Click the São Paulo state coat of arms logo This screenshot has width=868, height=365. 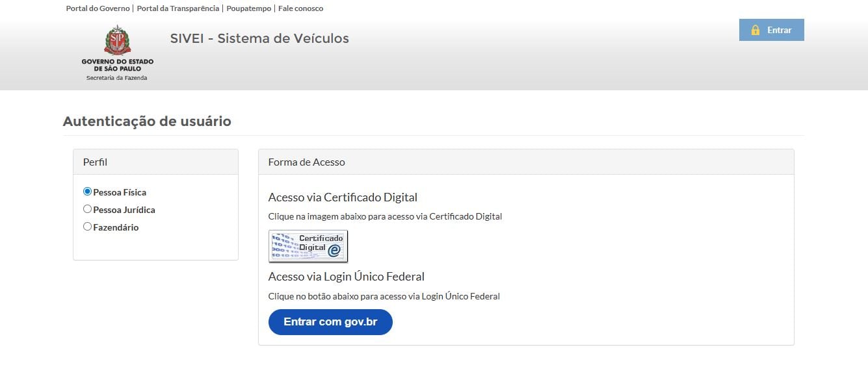[x=118, y=40]
